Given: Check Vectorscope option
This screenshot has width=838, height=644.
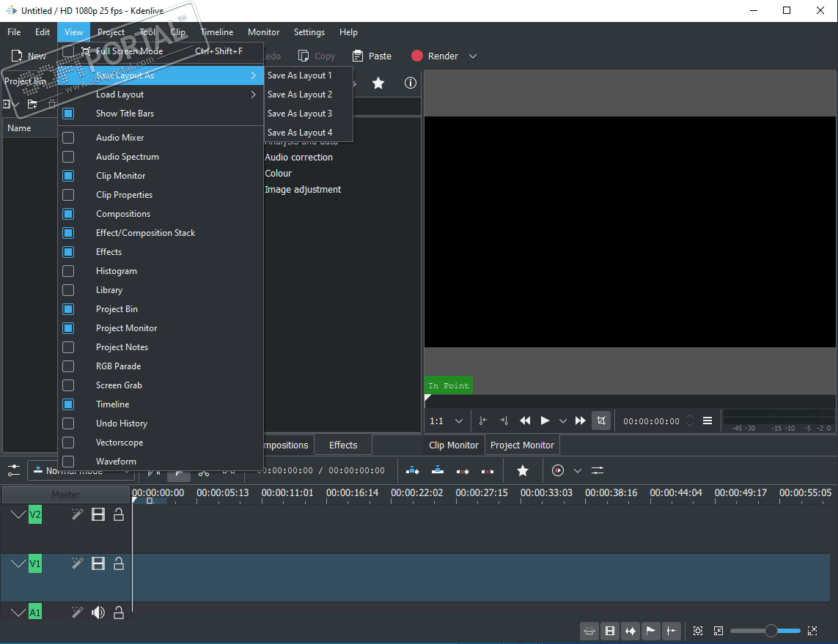Looking at the screenshot, I should (x=68, y=443).
